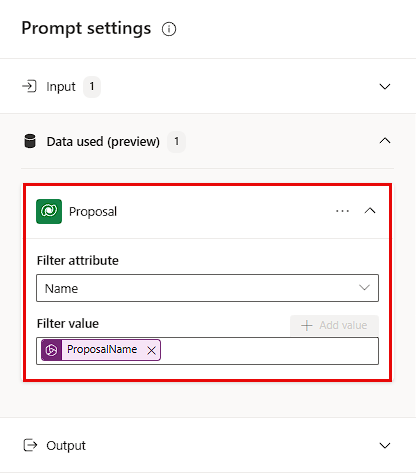Click the Prompt settings info icon

coord(169,29)
